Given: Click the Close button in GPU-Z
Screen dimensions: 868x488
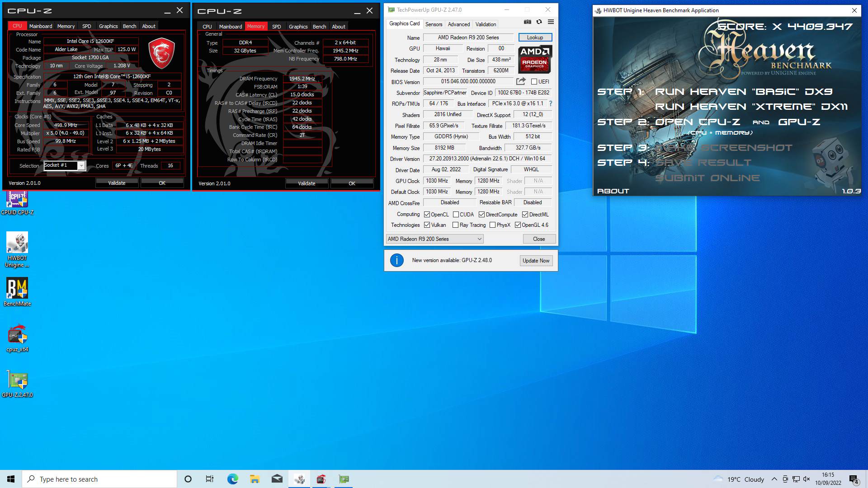Looking at the screenshot, I should (539, 239).
